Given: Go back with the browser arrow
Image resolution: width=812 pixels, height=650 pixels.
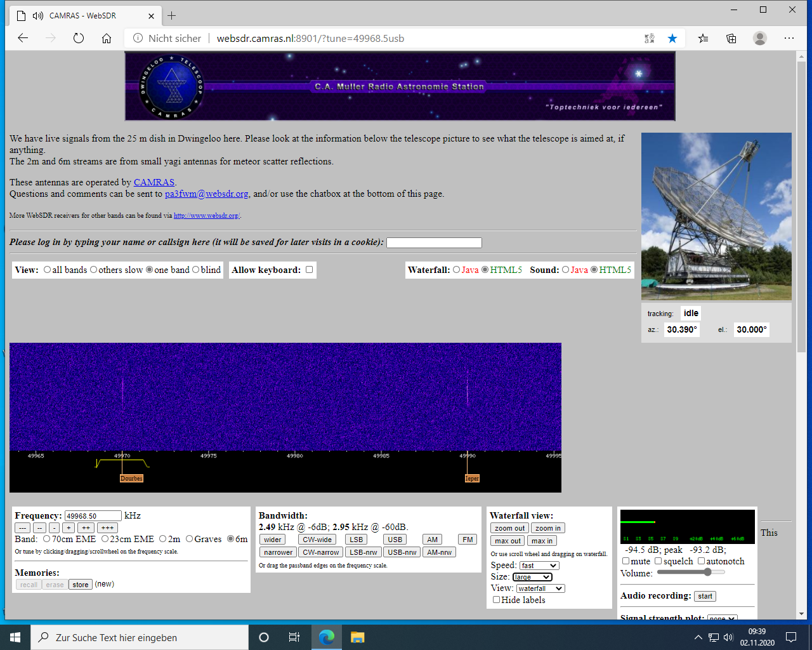Looking at the screenshot, I should (23, 38).
